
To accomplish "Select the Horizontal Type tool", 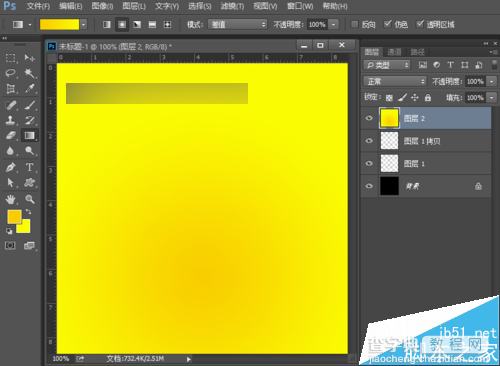I will tap(30, 167).
